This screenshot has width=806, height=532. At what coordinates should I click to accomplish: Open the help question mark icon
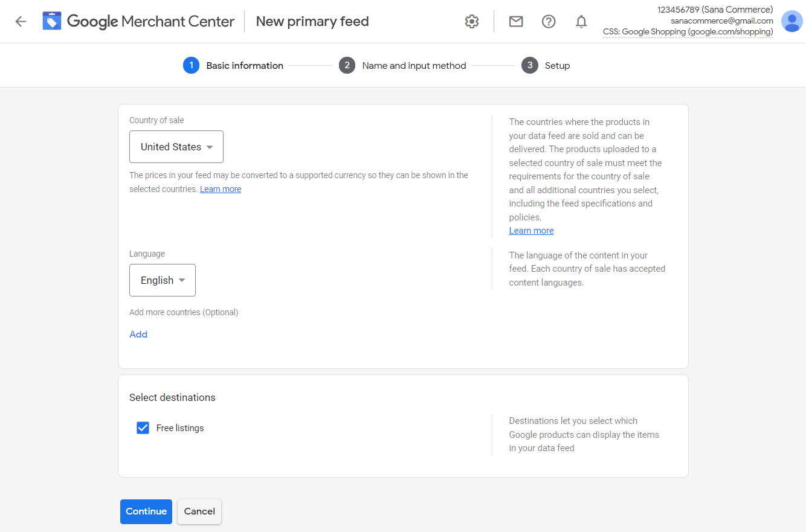(549, 22)
